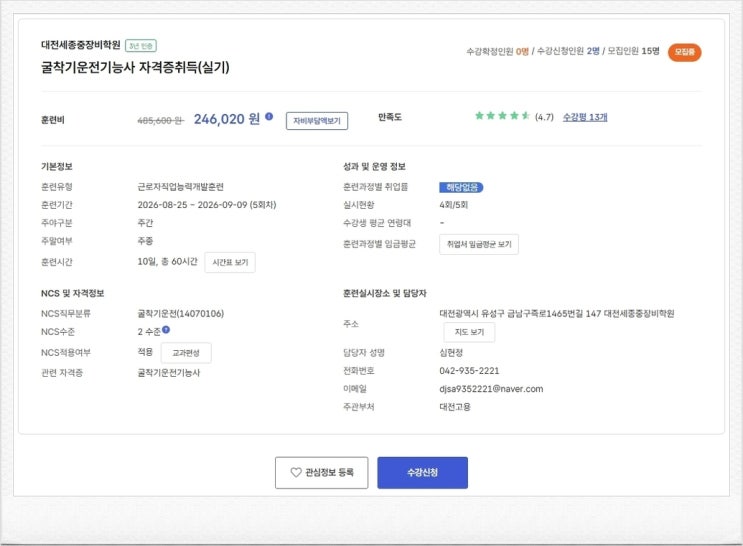
Task: Click the training type 근로자직업능력개발훈련
Action: pyautogui.click(x=181, y=187)
